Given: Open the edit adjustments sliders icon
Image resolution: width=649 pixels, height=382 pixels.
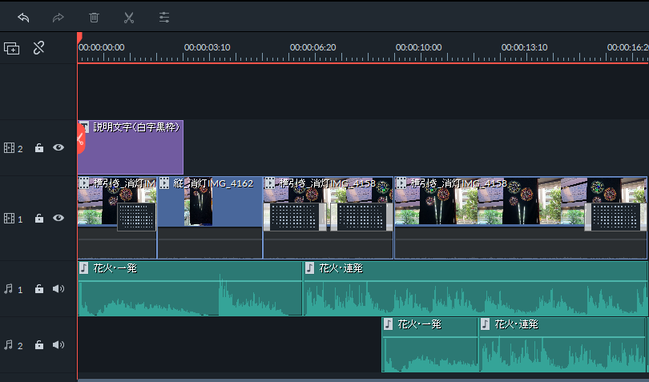Looking at the screenshot, I should pyautogui.click(x=164, y=17).
